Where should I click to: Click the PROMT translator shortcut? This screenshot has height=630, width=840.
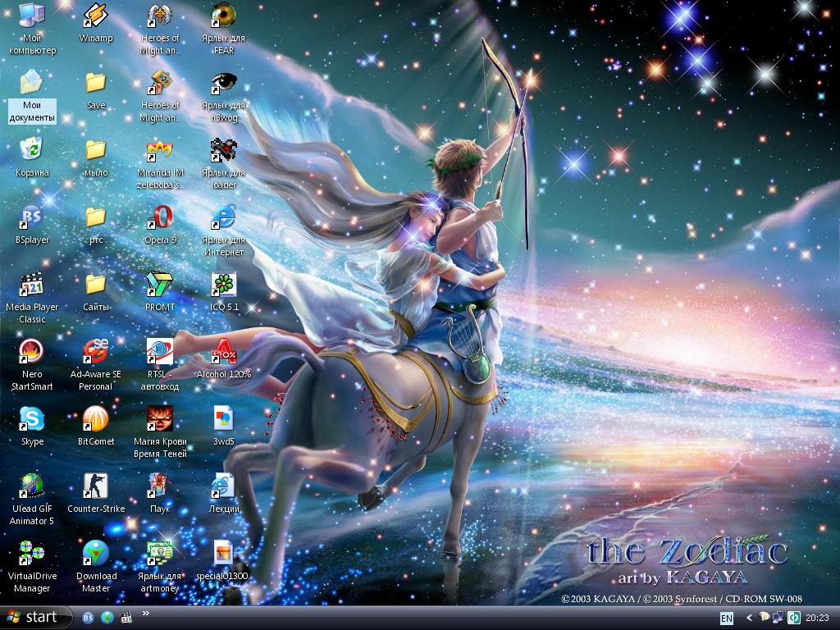coord(160,292)
